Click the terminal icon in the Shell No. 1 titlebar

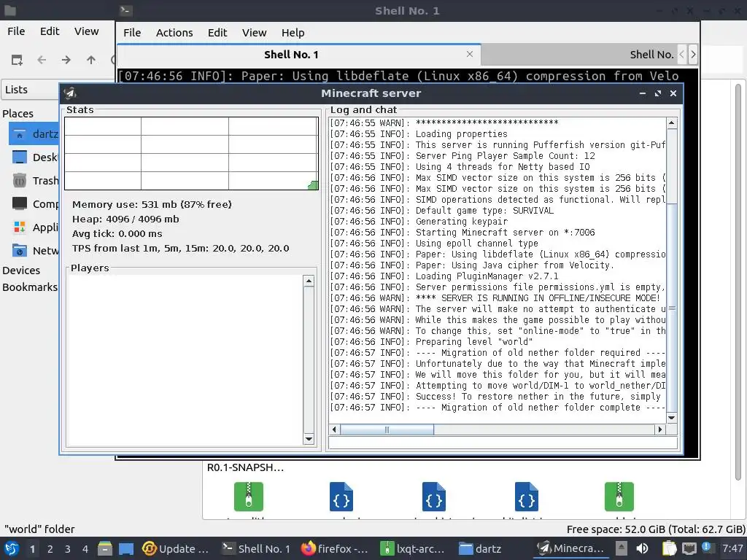[x=125, y=10]
